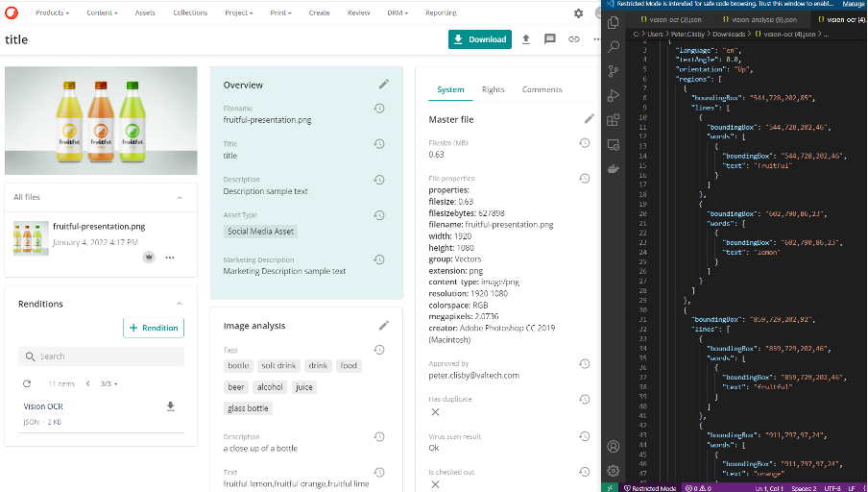Select the System tab
This screenshot has height=492, width=868.
(450, 89)
